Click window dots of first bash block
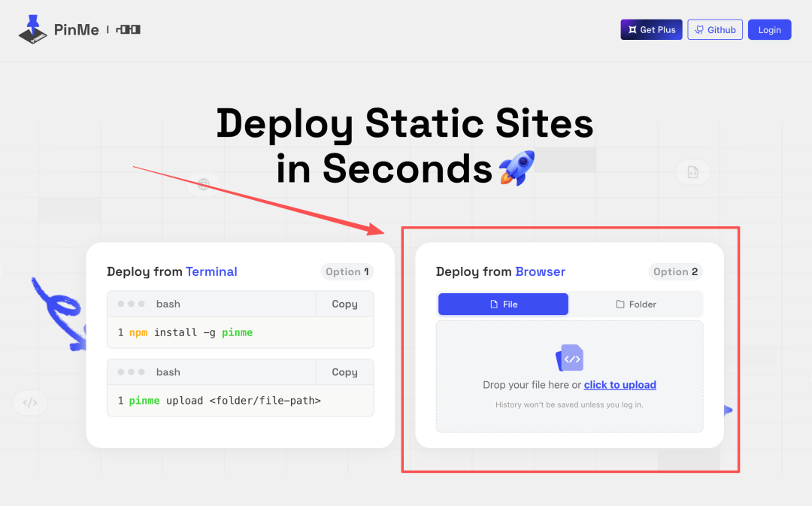Screen dimensions: 812x506 click(131, 304)
